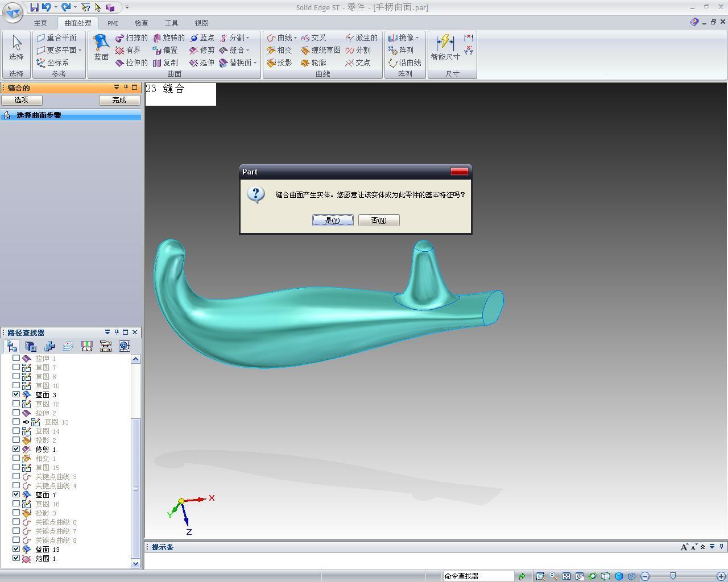Click the 命令查找器 command finder field
The image size is (728, 582).
(x=478, y=576)
